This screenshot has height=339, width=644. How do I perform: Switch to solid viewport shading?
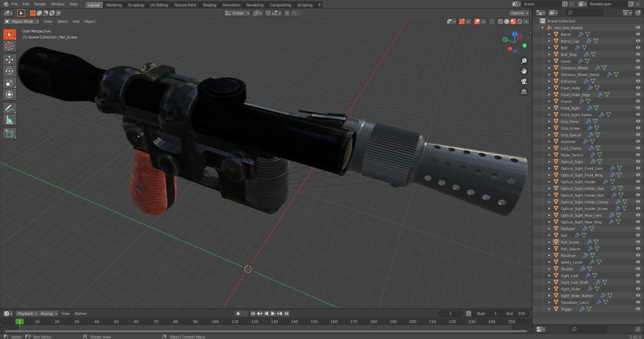coord(506,21)
